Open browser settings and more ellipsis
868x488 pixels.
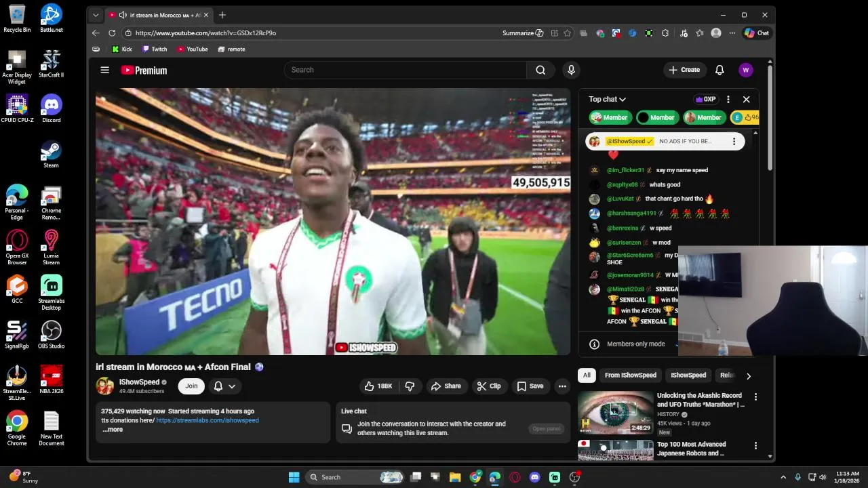(732, 33)
